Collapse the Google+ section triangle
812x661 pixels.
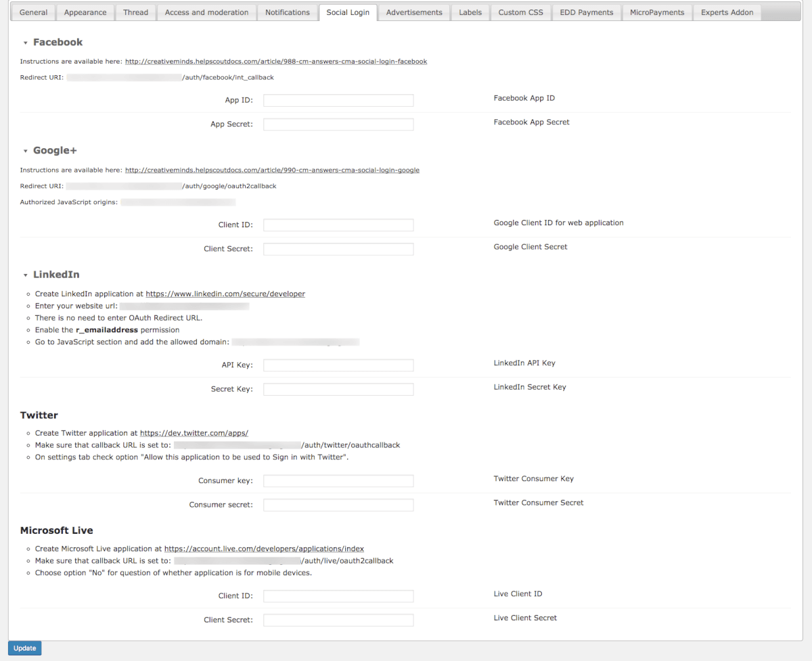tap(26, 151)
